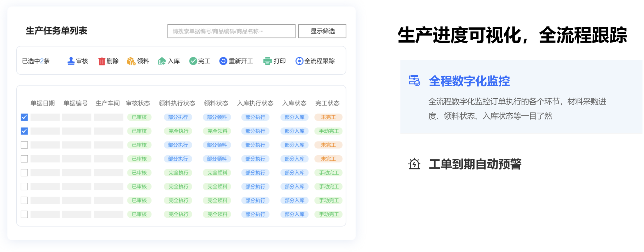Click the 显示筛选 button

click(x=322, y=31)
